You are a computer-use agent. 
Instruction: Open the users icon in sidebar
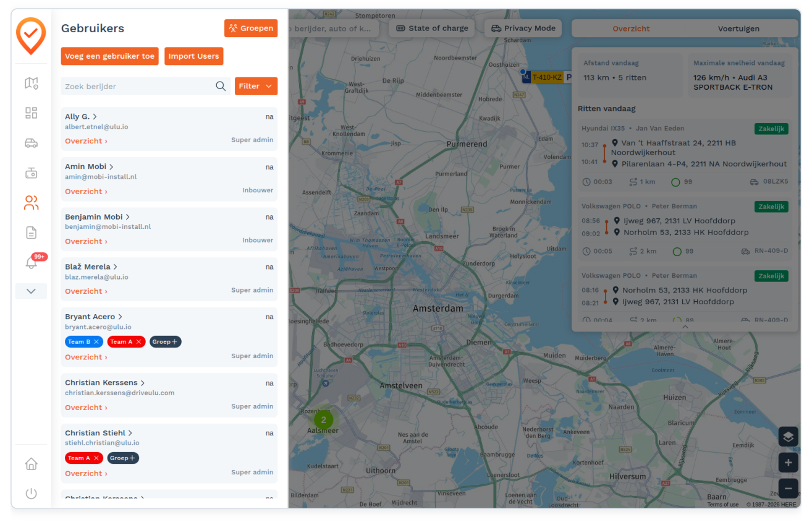(x=31, y=202)
